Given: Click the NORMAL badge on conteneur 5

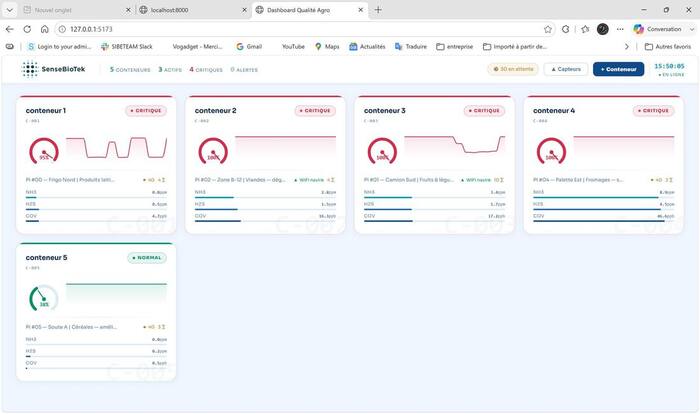Looking at the screenshot, I should coord(146,258).
